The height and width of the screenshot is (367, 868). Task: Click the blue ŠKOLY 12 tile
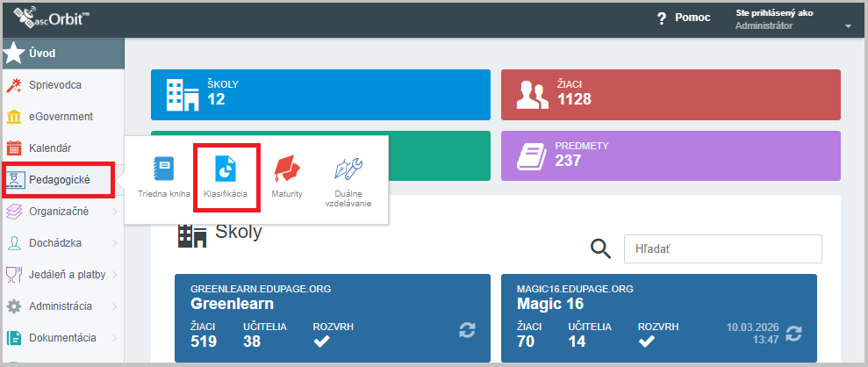320,93
